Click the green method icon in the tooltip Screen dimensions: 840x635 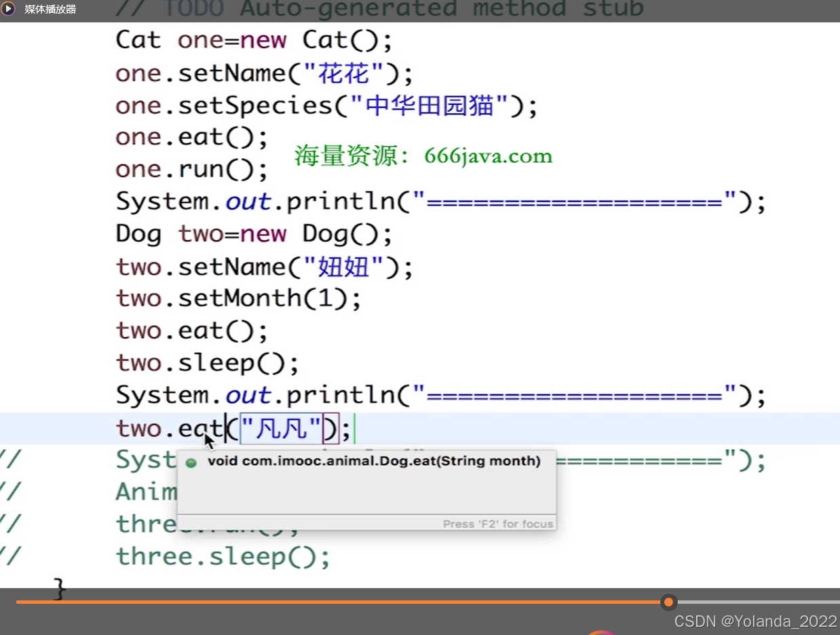point(191,463)
